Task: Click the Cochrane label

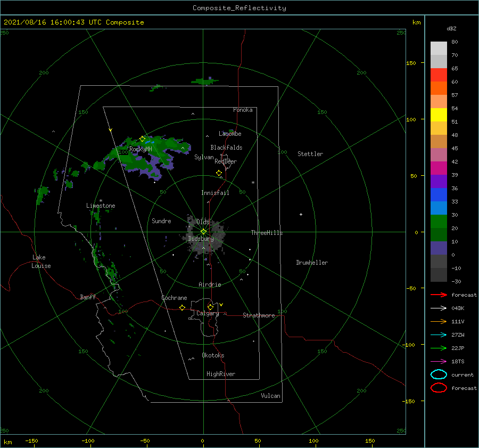Action: click(x=174, y=298)
